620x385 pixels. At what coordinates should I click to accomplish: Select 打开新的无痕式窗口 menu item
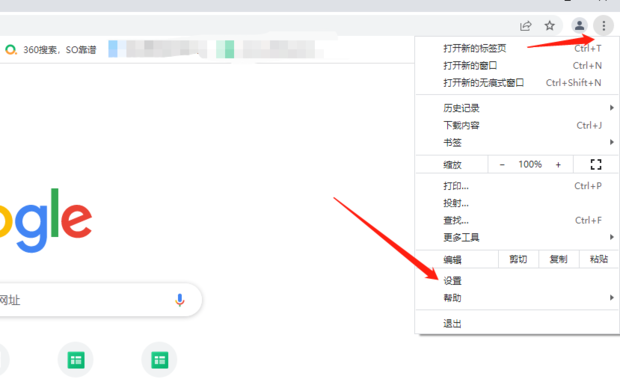tap(517, 83)
